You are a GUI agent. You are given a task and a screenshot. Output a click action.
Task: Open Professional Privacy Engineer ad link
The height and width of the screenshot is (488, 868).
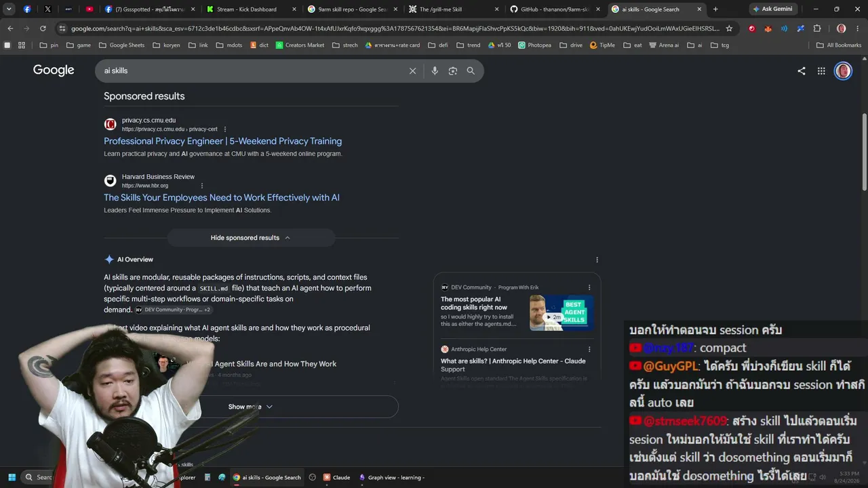pos(222,141)
